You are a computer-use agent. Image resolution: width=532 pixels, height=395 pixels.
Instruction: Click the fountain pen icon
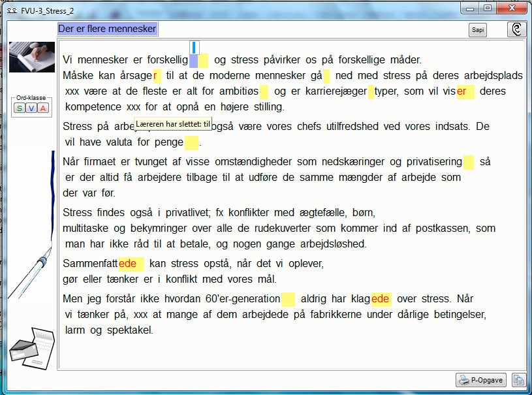(32, 226)
